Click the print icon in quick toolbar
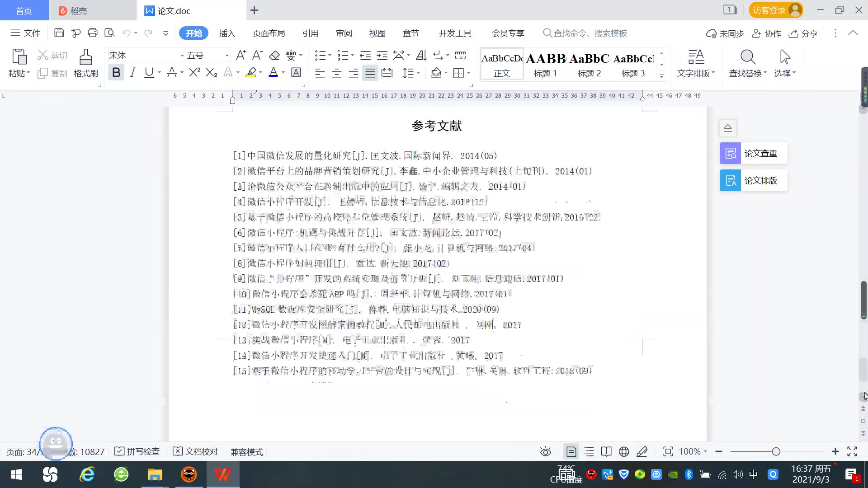This screenshot has width=868, height=488. pyautogui.click(x=93, y=33)
